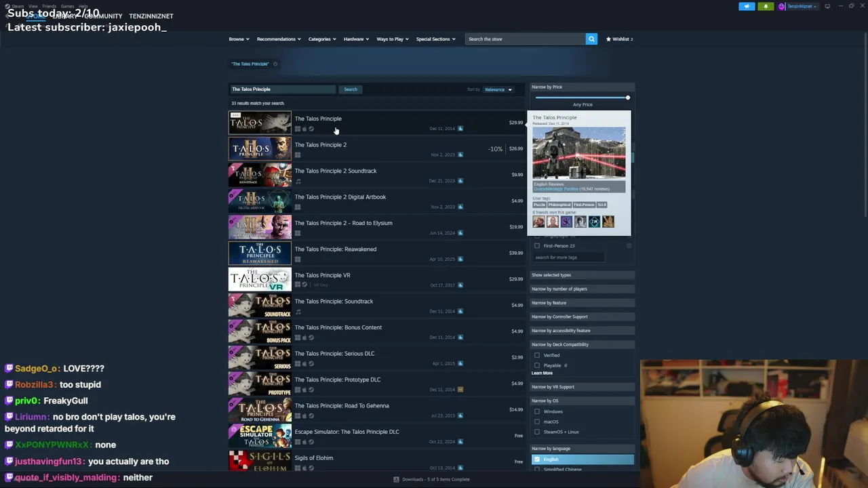Viewport: 868px width, 488px height.
Task: Click the downloads icon in the bottom bar
Action: click(396, 479)
